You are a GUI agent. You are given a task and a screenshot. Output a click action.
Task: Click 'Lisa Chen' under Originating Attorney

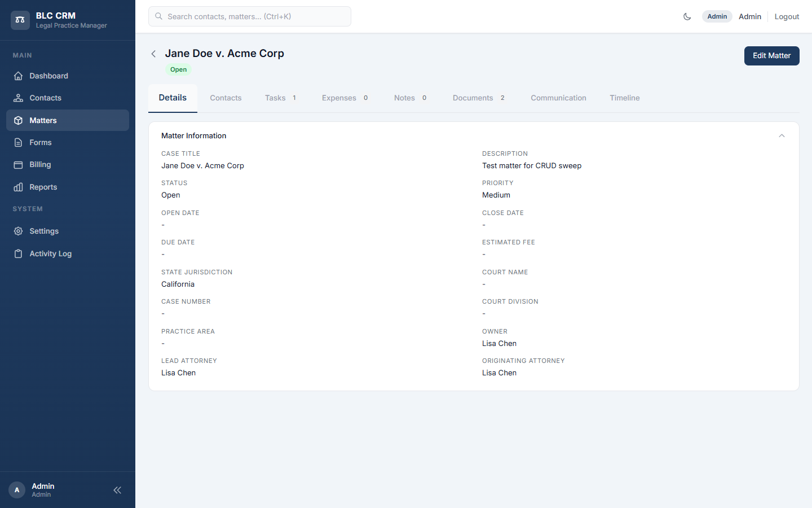click(499, 373)
